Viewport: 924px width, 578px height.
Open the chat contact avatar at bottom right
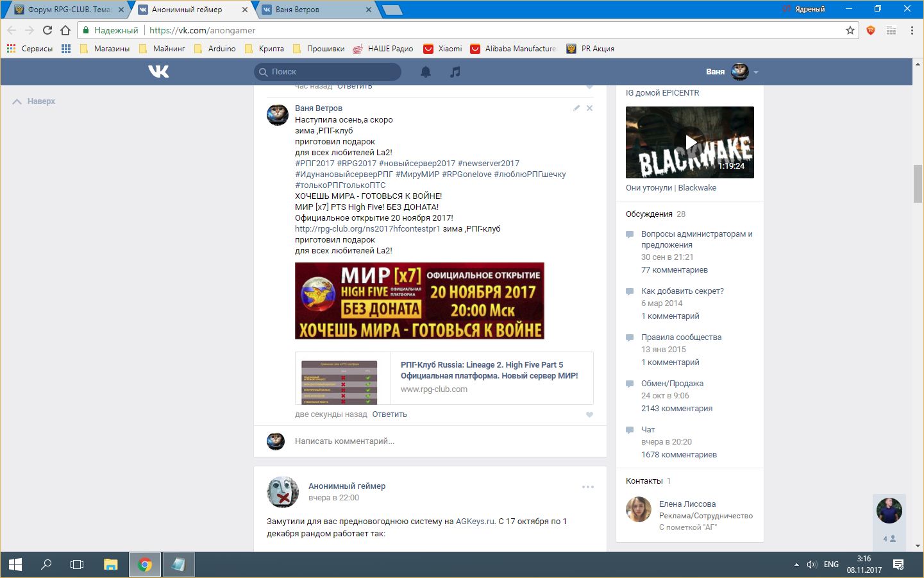pyautogui.click(x=889, y=511)
